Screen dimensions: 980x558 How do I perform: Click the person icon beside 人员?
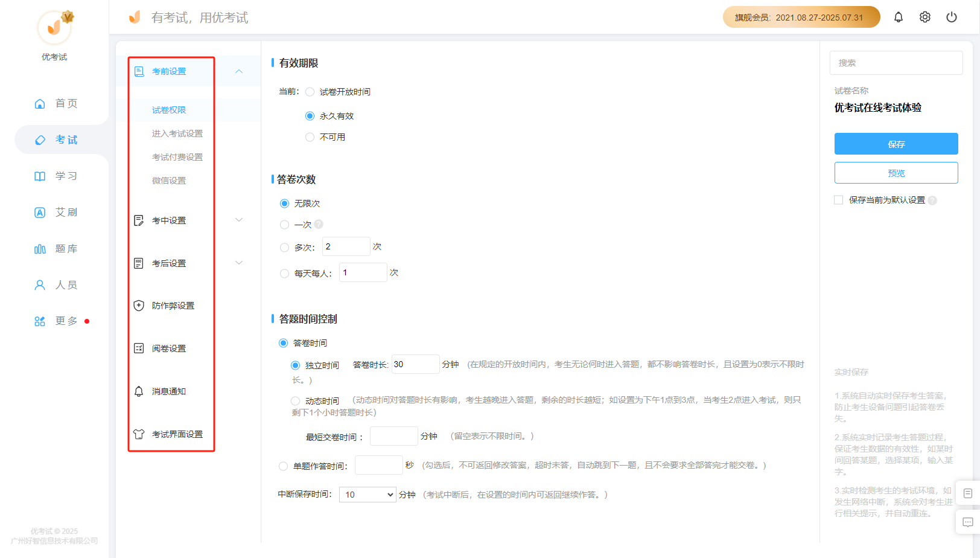pyautogui.click(x=40, y=285)
